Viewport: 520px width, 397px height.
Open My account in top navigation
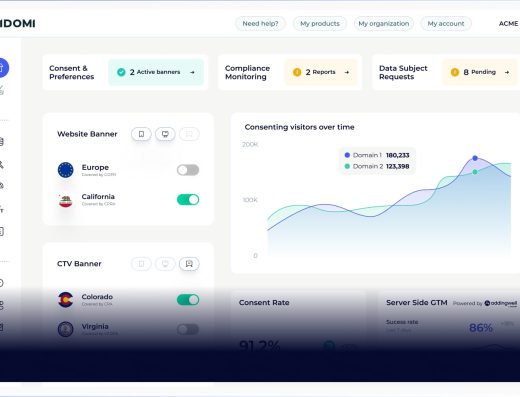446,24
